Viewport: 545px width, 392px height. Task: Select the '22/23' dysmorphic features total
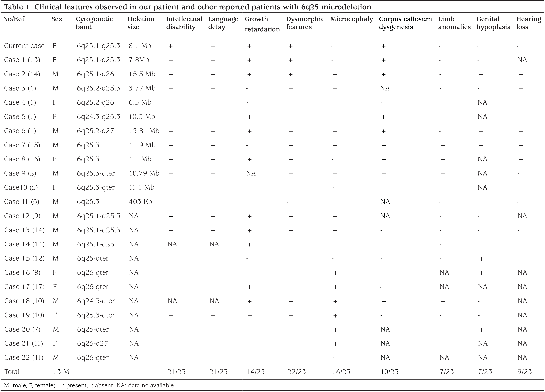click(297, 372)
